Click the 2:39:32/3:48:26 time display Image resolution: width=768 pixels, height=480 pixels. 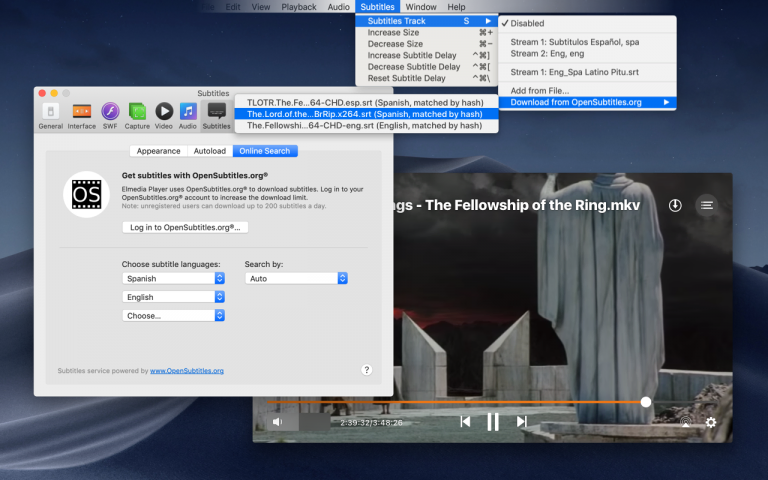[x=371, y=422]
